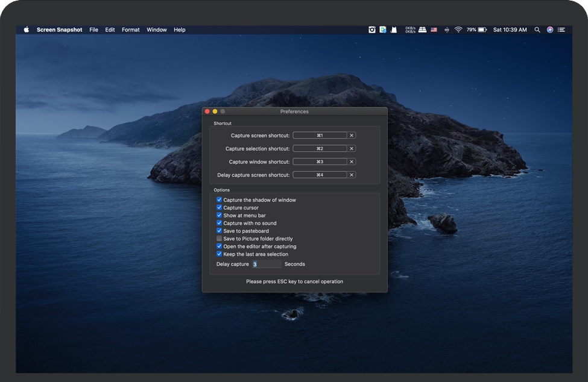
Task: Open the Window menu
Action: (x=156, y=29)
